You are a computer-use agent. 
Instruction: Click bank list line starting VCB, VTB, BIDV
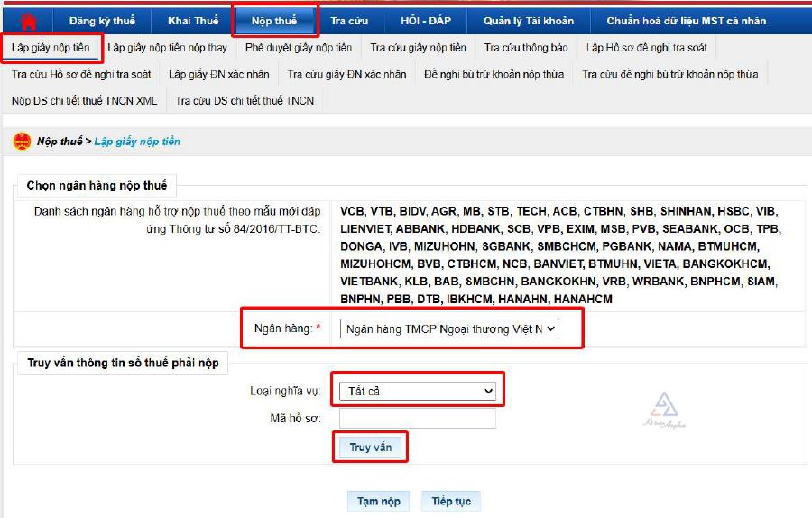558,211
